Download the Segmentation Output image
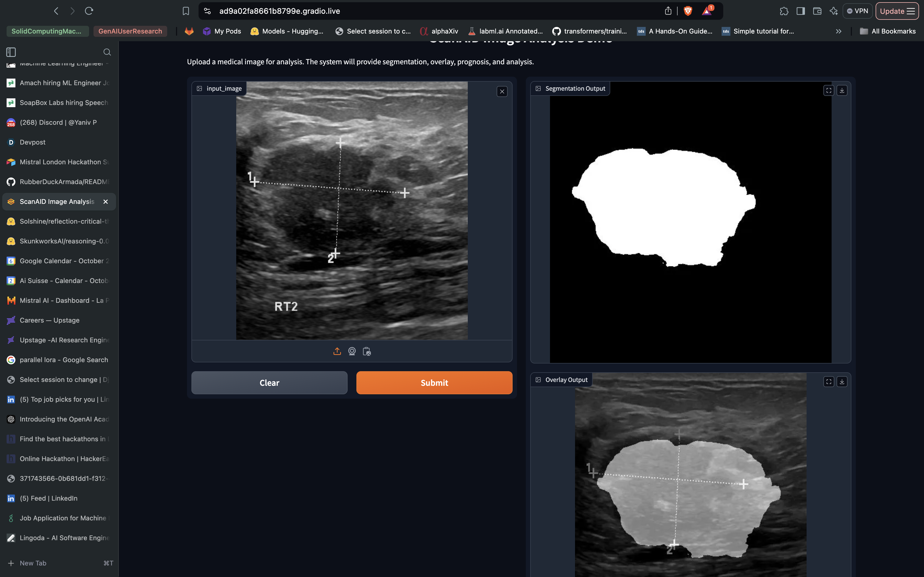 point(842,90)
